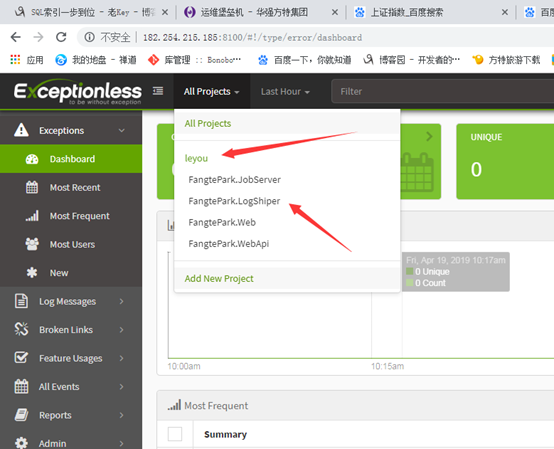Open Most Recent in sidebar
The width and height of the screenshot is (554, 449).
(x=71, y=187)
